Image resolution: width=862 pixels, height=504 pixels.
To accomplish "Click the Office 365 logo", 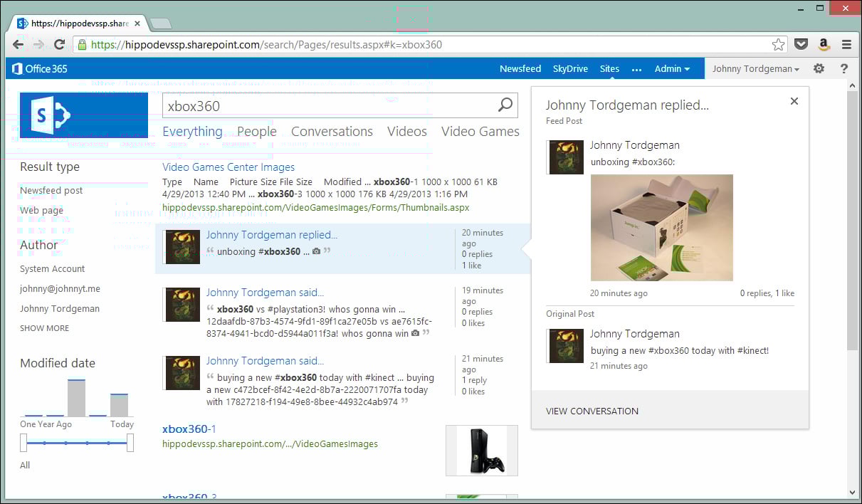I will (40, 69).
